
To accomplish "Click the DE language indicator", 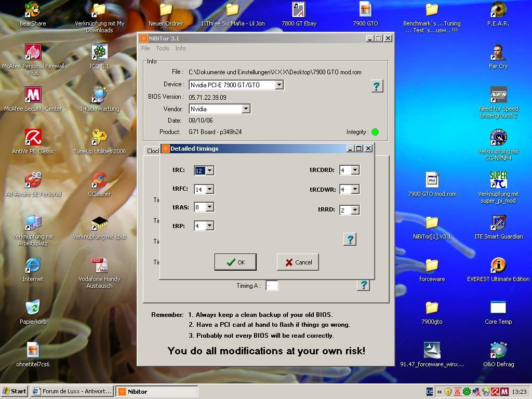I will pos(430,392).
